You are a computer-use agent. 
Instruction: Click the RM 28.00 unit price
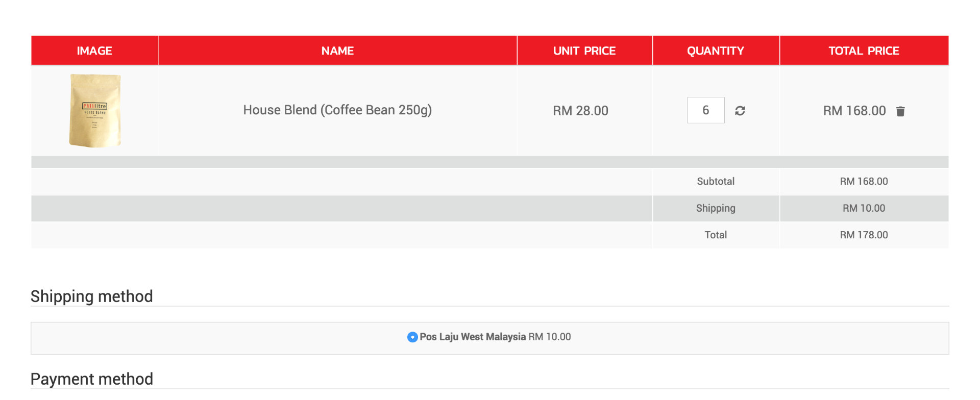(x=580, y=111)
